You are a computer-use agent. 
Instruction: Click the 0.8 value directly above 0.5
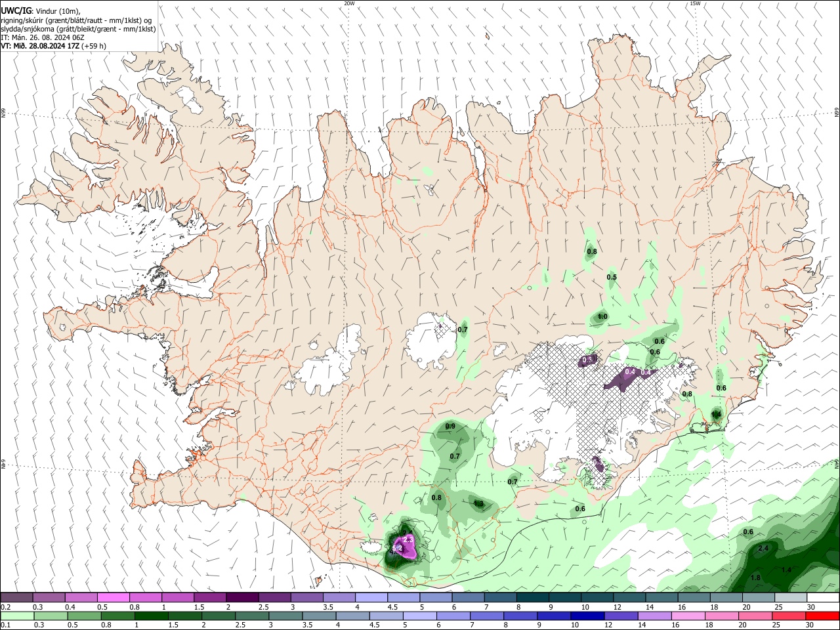(592, 251)
